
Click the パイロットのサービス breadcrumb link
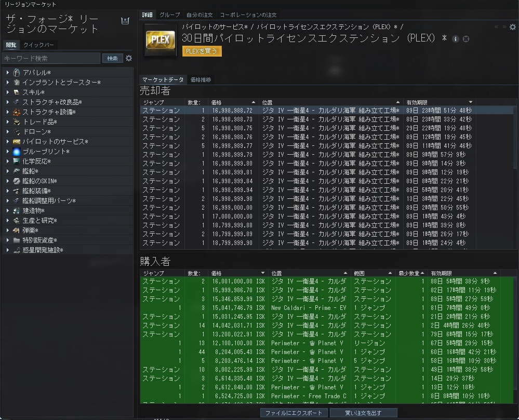pos(215,27)
